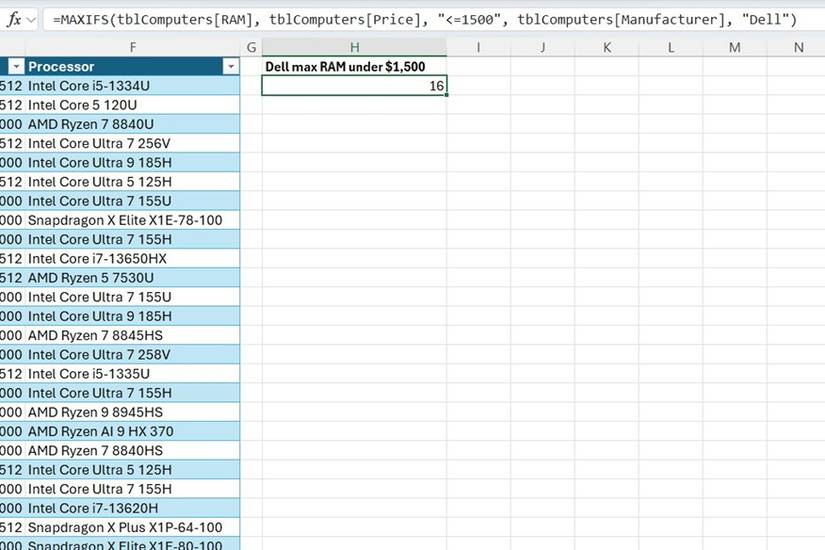825x550 pixels.
Task: Expand the formula bar dropdown chevron
Action: (x=32, y=21)
